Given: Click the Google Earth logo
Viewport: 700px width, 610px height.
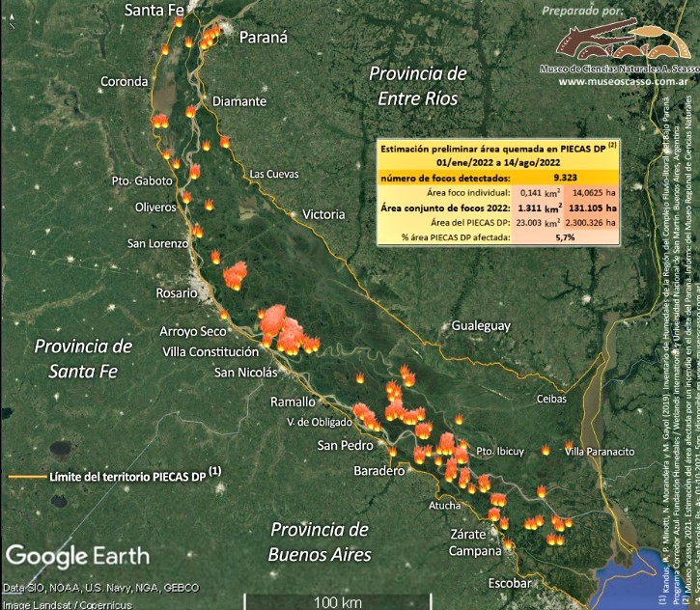Looking at the screenshot, I should tap(78, 555).
